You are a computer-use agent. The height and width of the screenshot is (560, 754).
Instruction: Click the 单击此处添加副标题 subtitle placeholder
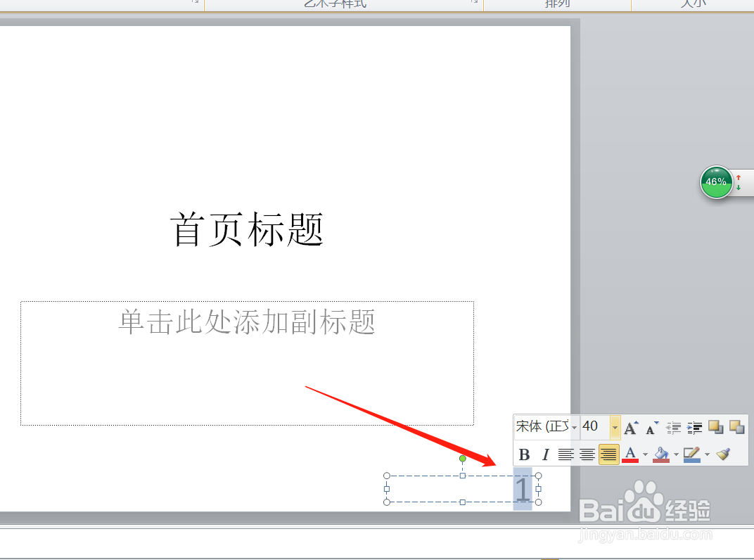pos(246,322)
